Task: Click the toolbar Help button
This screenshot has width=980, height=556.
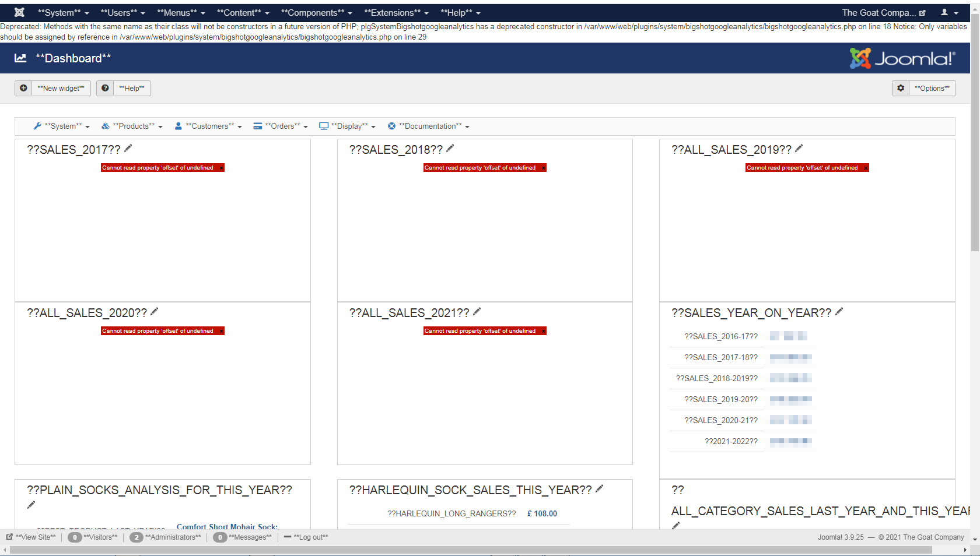Action: click(x=124, y=88)
